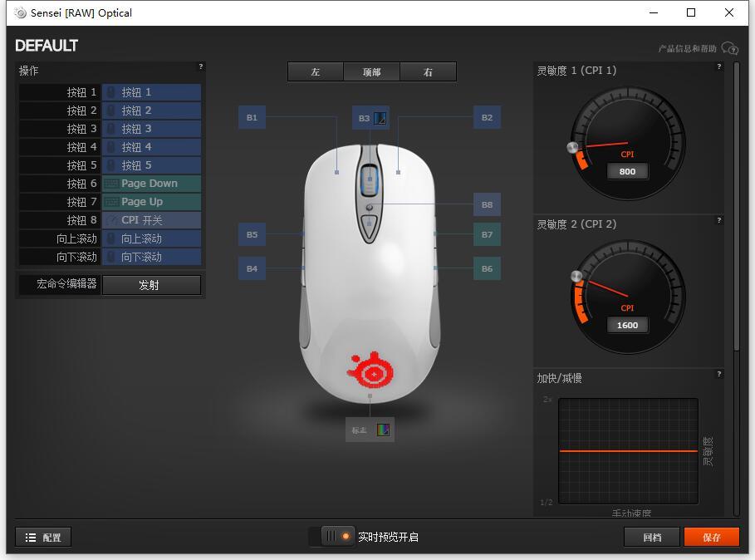Select the B1 button marker
755x560 pixels.
click(x=252, y=117)
